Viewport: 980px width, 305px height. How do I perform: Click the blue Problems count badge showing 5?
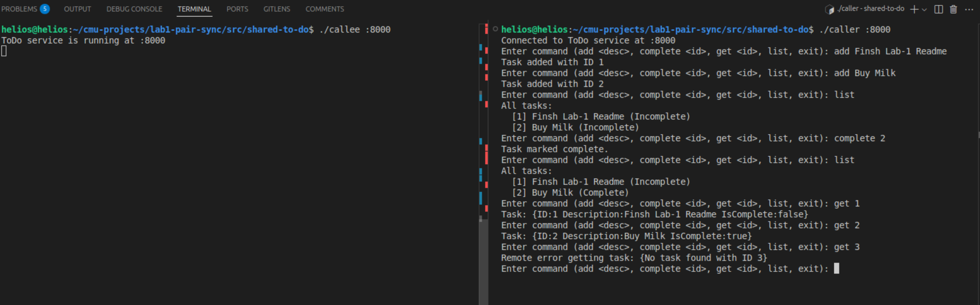click(45, 8)
